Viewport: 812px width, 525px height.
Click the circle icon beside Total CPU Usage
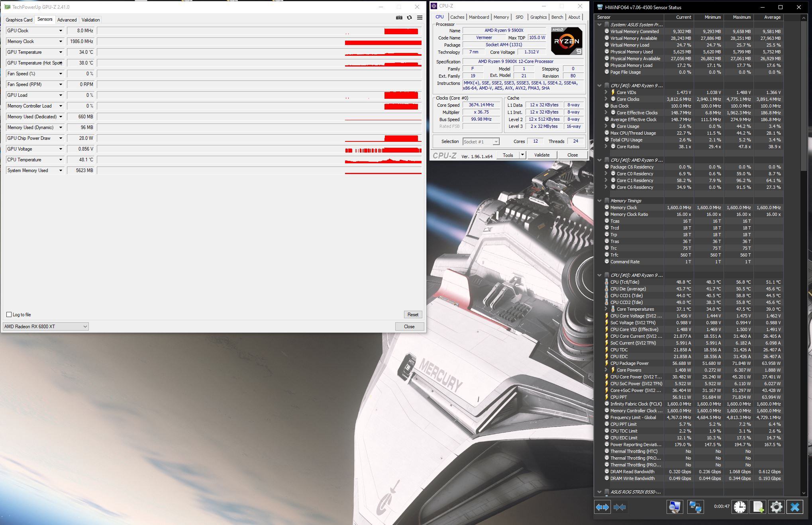pyautogui.click(x=606, y=140)
